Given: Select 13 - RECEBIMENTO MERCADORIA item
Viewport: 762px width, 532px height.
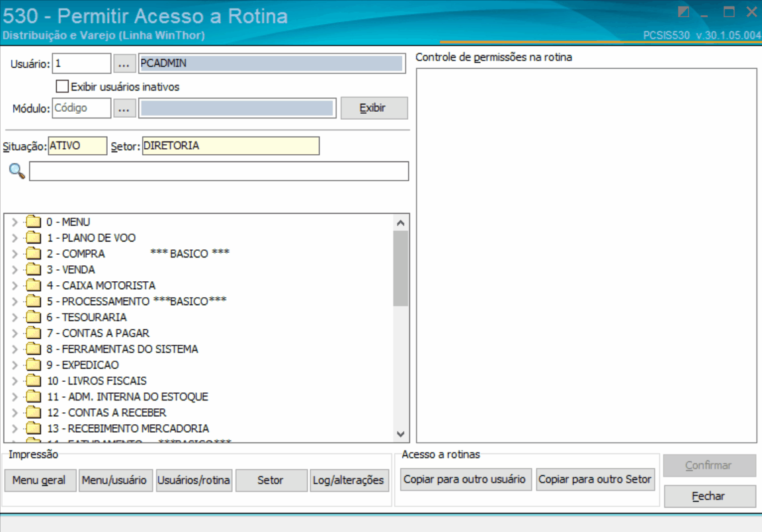Looking at the screenshot, I should [128, 428].
